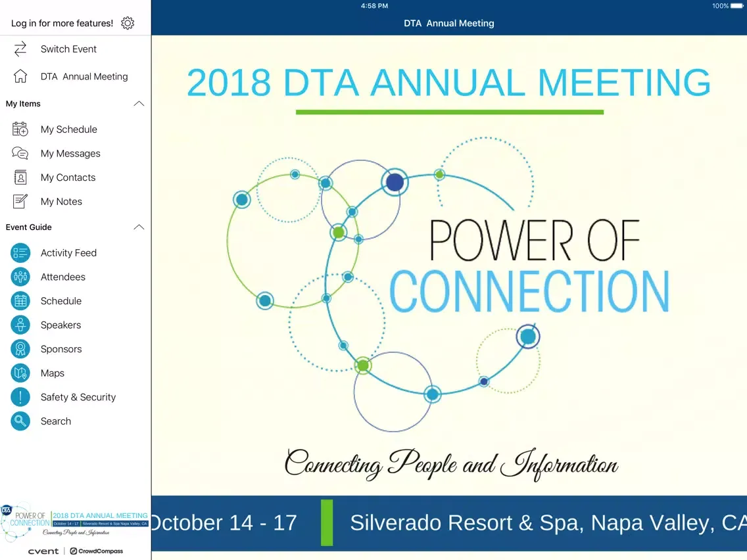
Task: Click Log in for more features
Action: point(62,23)
